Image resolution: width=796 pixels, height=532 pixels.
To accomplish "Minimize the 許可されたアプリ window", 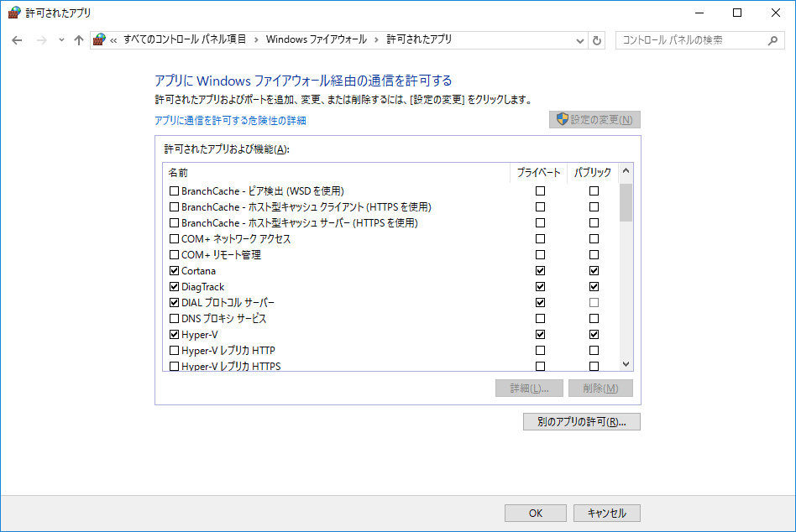I will pos(699,13).
